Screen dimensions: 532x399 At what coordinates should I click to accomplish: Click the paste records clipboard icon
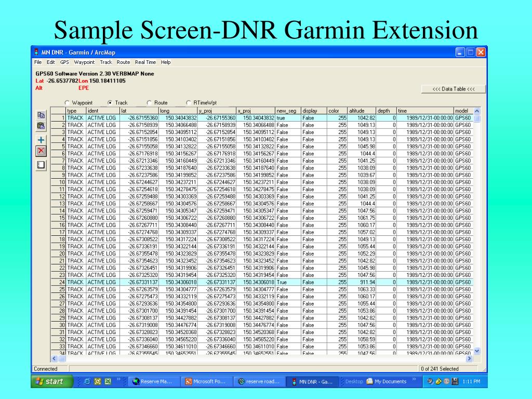click(41, 126)
